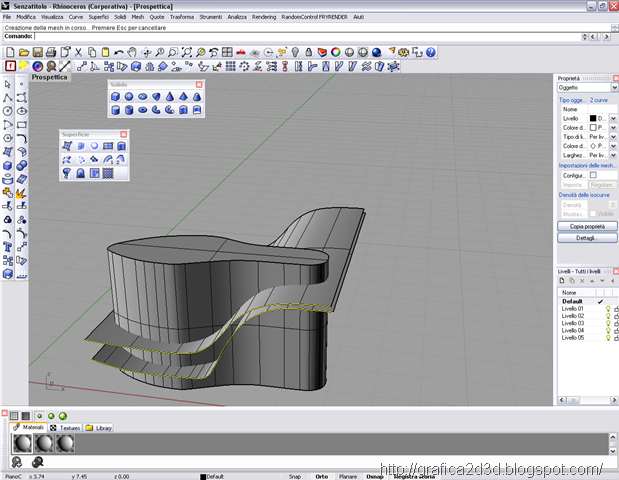The height and width of the screenshot is (480, 619).
Task: Check the Configur... mesh settings checkbox
Action: [x=593, y=175]
